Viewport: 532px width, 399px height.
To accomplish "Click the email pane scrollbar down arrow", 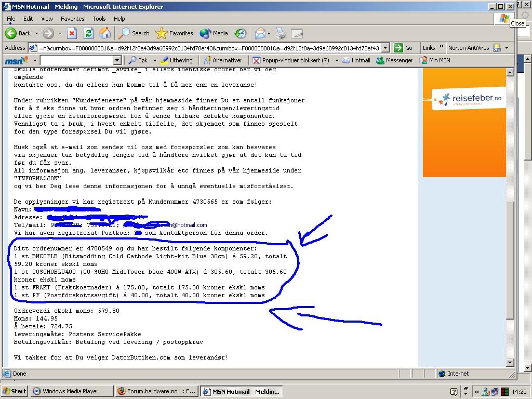I will [510, 362].
